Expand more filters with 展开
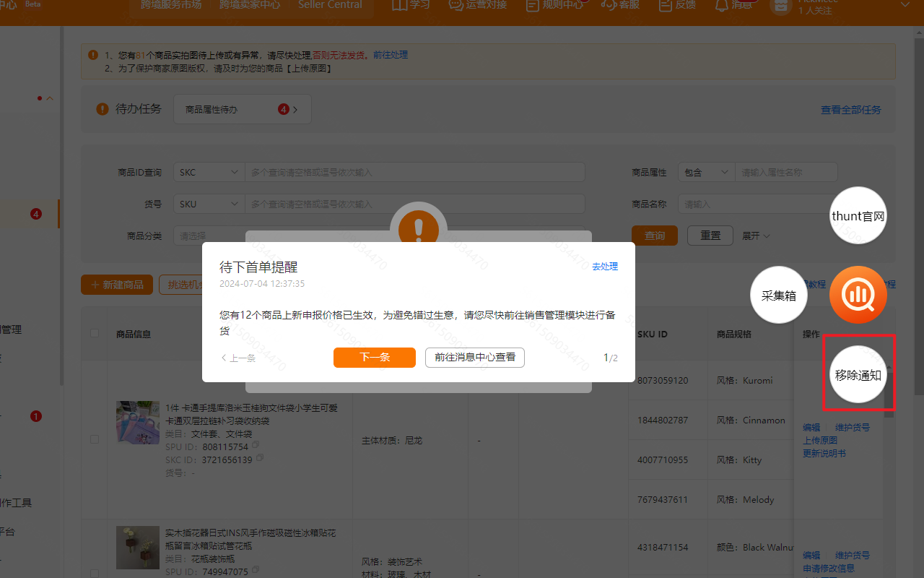Viewport: 924px width, 578px height. pyautogui.click(x=756, y=236)
